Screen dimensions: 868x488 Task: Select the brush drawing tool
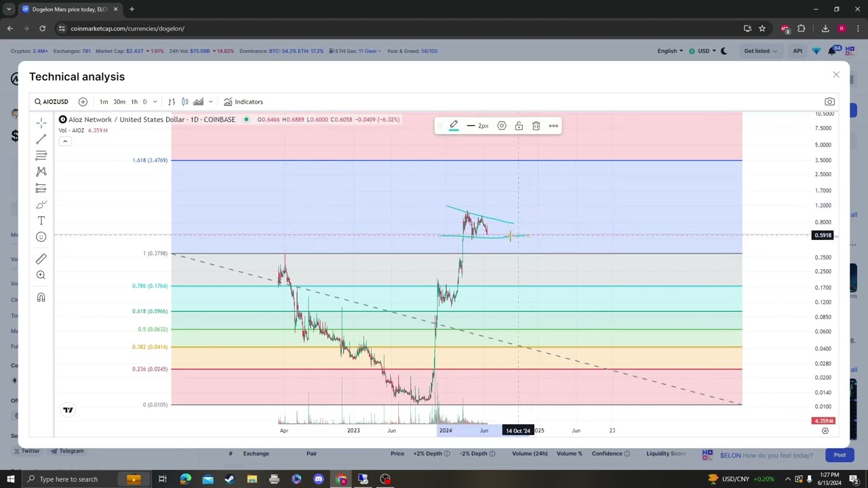[x=41, y=205]
